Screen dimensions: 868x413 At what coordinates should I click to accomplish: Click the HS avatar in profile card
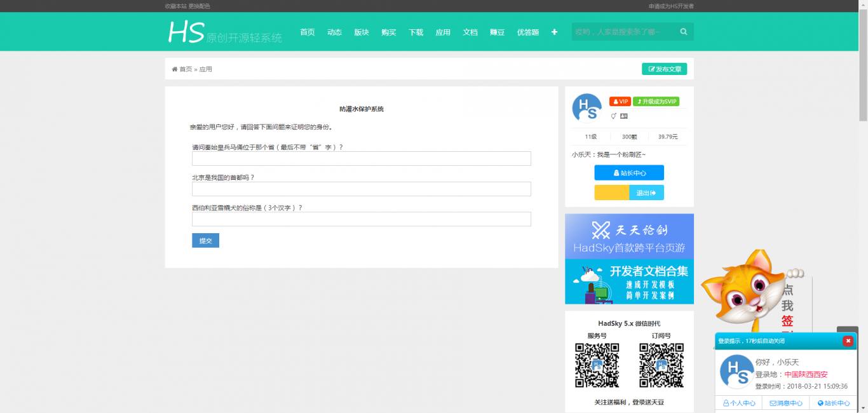(587, 108)
